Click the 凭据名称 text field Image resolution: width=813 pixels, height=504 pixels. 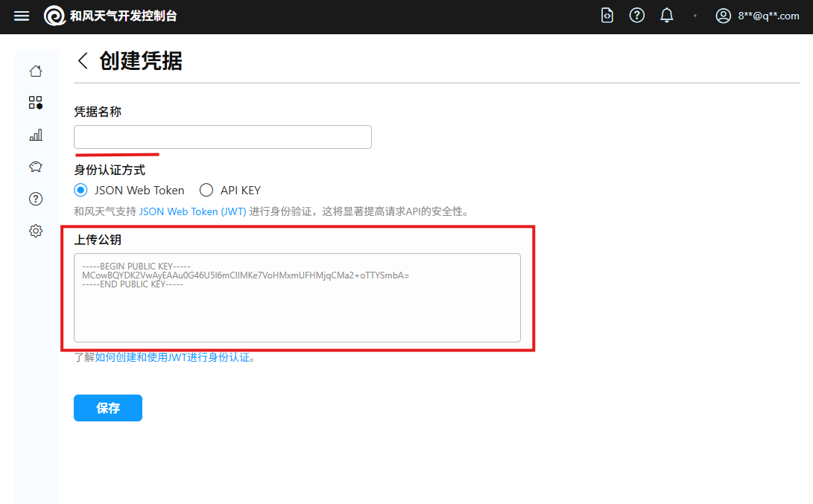[222, 137]
